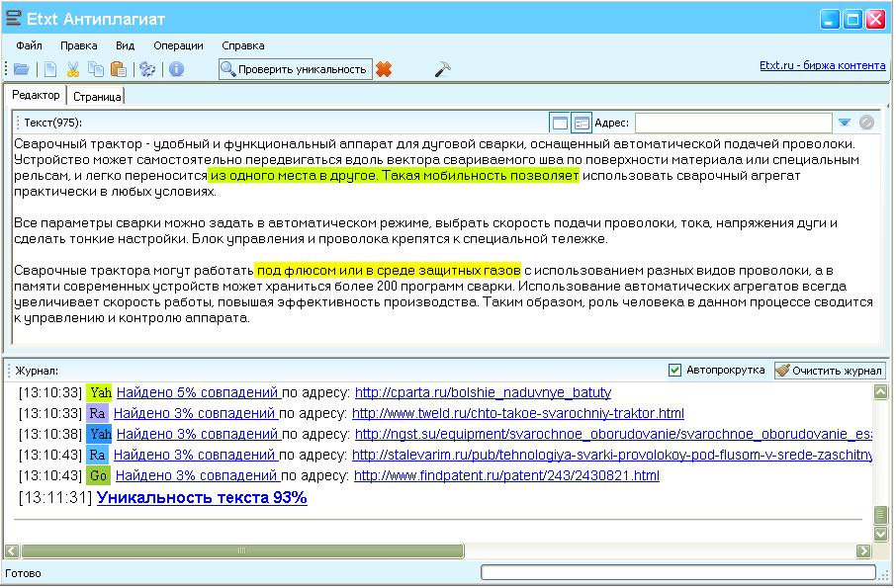Image resolution: width=896 pixels, height=588 pixels.
Task: Click journal horizontal scrollbar thumb
Action: [x=242, y=551]
